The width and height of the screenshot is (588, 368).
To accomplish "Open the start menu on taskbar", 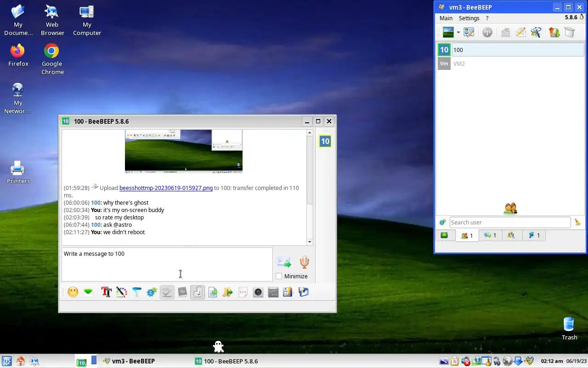I will (x=6, y=361).
